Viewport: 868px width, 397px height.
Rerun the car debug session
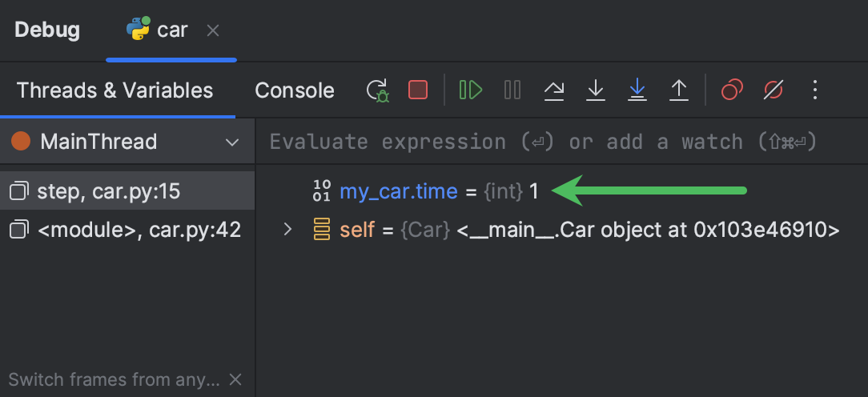click(377, 90)
